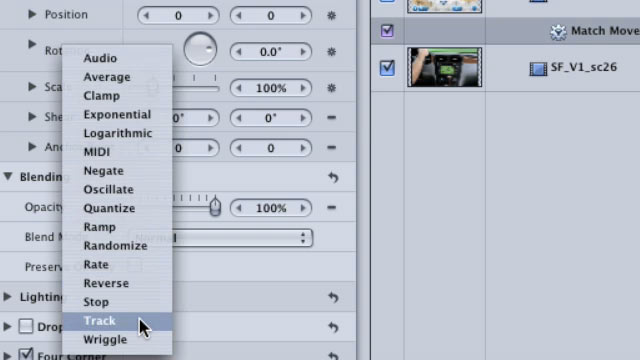The image size is (640, 360).
Task: Increase Position Y value with right arrow
Action: coord(303,16)
